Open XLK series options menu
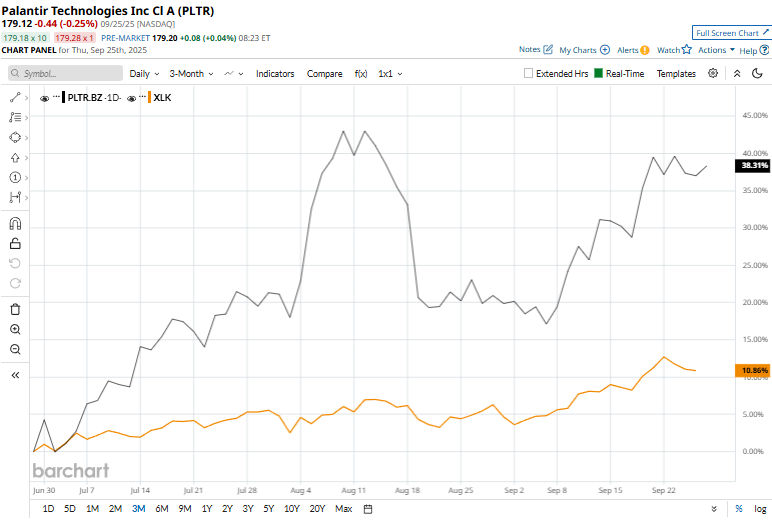The height and width of the screenshot is (528, 772). pos(143,96)
